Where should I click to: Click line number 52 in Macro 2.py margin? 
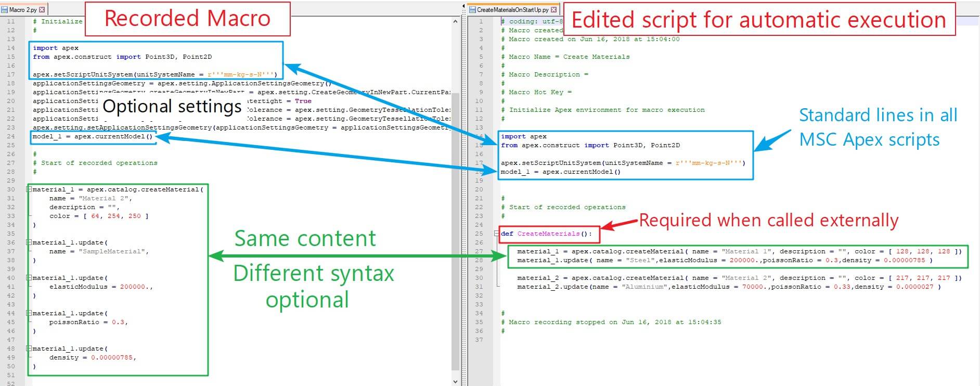pos(11,384)
